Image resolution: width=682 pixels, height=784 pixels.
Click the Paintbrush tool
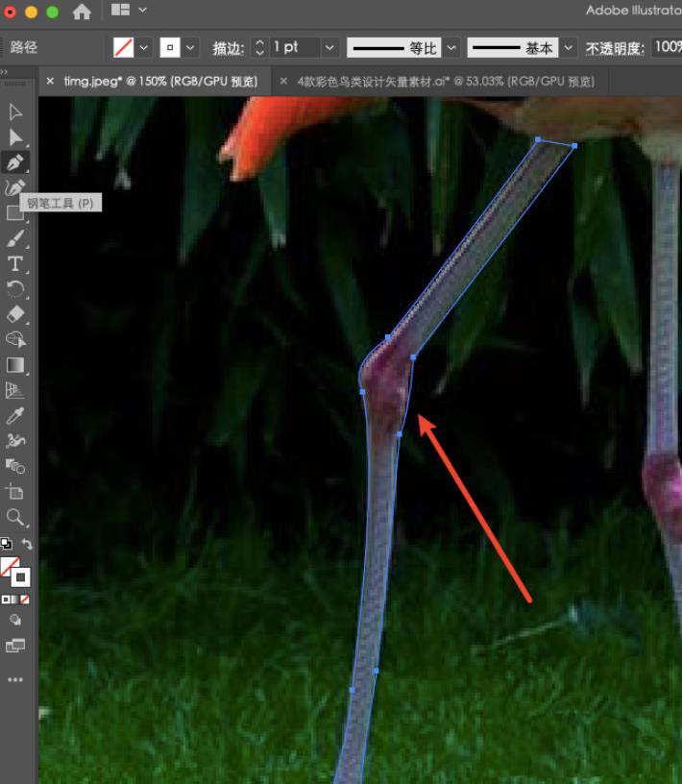click(15, 238)
